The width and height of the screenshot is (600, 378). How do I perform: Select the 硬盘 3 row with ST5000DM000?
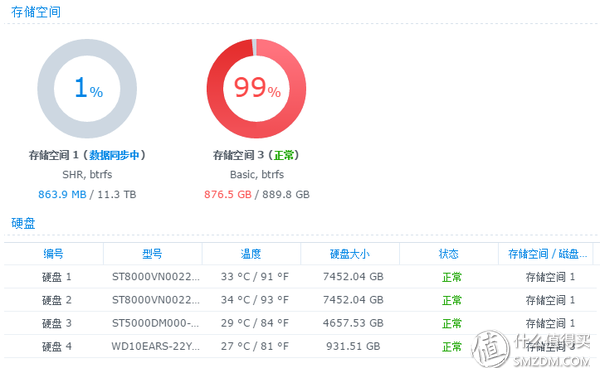point(300,323)
